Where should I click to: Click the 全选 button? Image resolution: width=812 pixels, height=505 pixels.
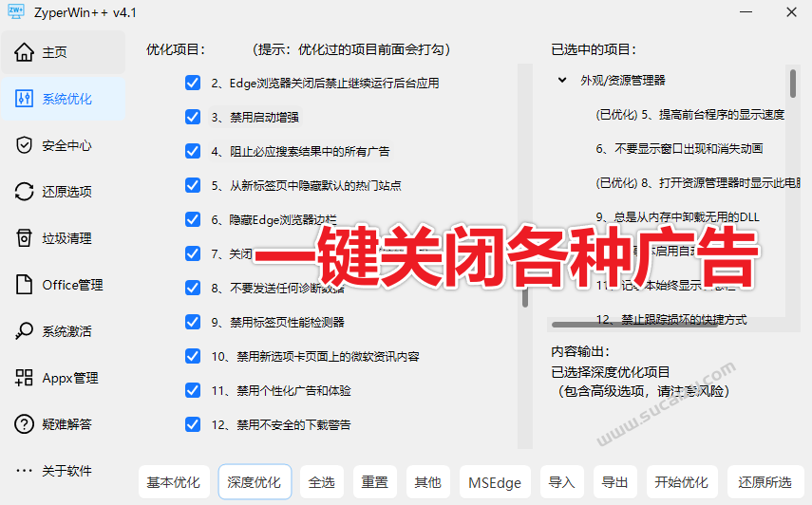pyautogui.click(x=322, y=482)
